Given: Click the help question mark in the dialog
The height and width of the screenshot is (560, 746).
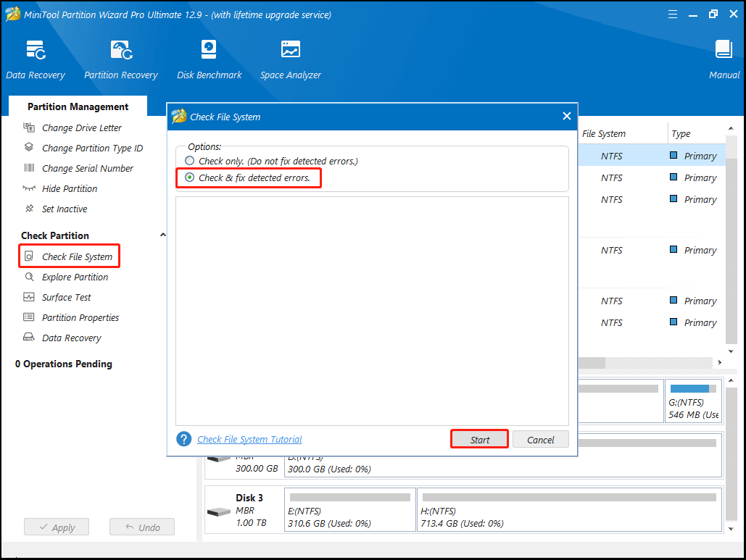Looking at the screenshot, I should click(183, 439).
